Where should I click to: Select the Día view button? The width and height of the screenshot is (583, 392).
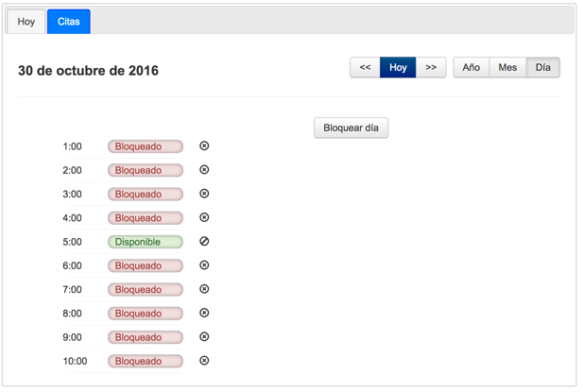543,67
